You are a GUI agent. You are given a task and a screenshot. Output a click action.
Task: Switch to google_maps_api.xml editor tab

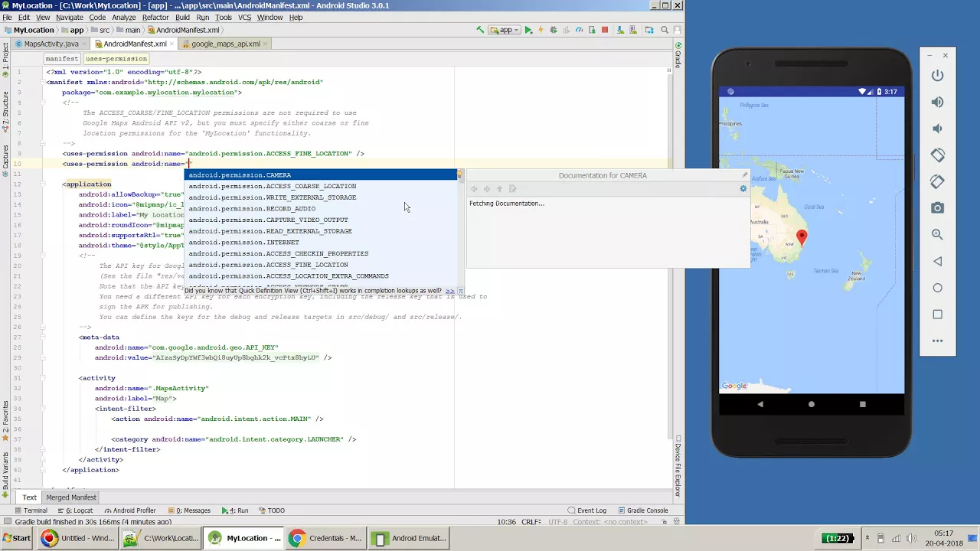[225, 44]
